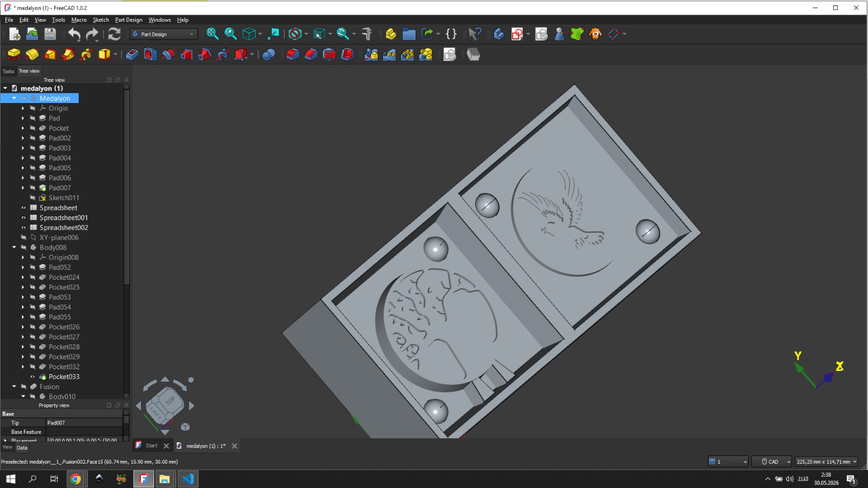Toggle visibility of Pocket033

click(x=33, y=377)
